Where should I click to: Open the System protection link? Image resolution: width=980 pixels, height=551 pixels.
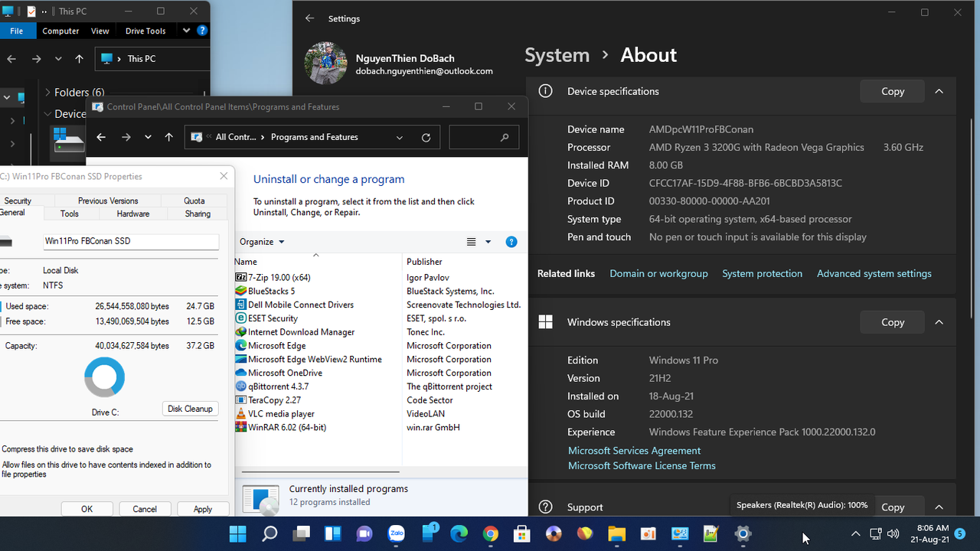click(x=762, y=273)
